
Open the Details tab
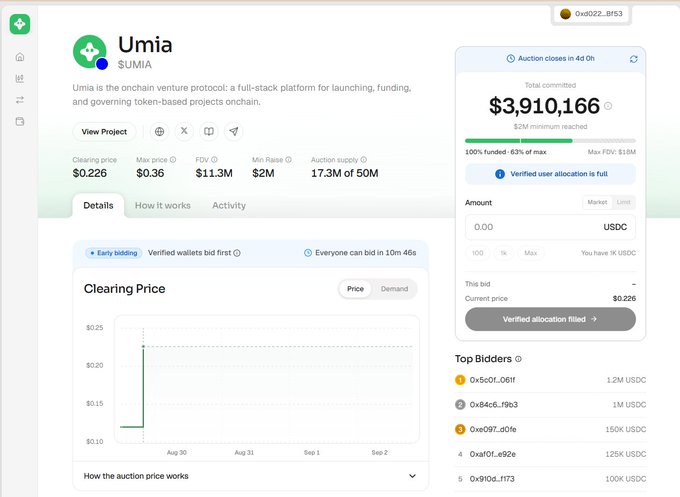click(x=98, y=206)
